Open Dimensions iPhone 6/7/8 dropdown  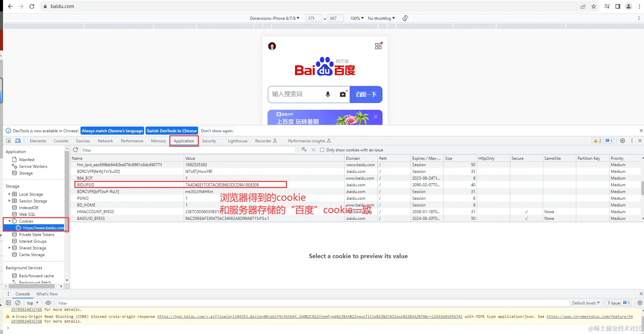[275, 18]
